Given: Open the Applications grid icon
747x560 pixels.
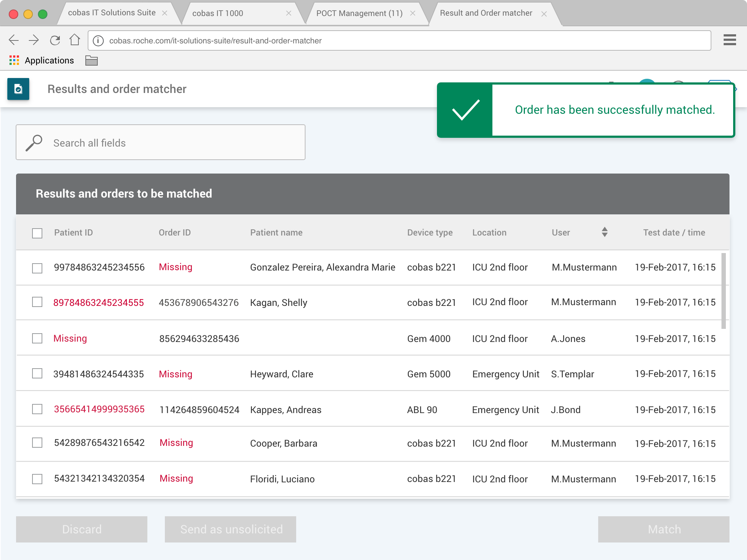Looking at the screenshot, I should point(14,61).
